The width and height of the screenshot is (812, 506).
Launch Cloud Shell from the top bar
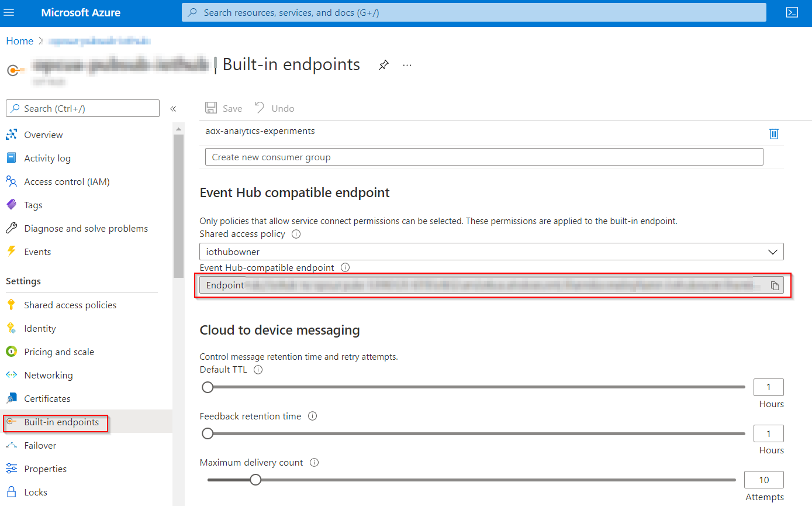click(x=792, y=12)
